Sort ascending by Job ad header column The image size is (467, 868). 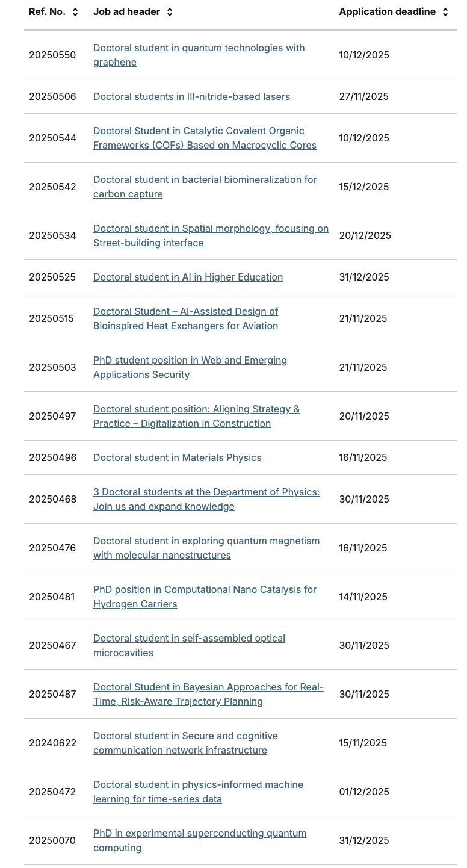point(168,9)
